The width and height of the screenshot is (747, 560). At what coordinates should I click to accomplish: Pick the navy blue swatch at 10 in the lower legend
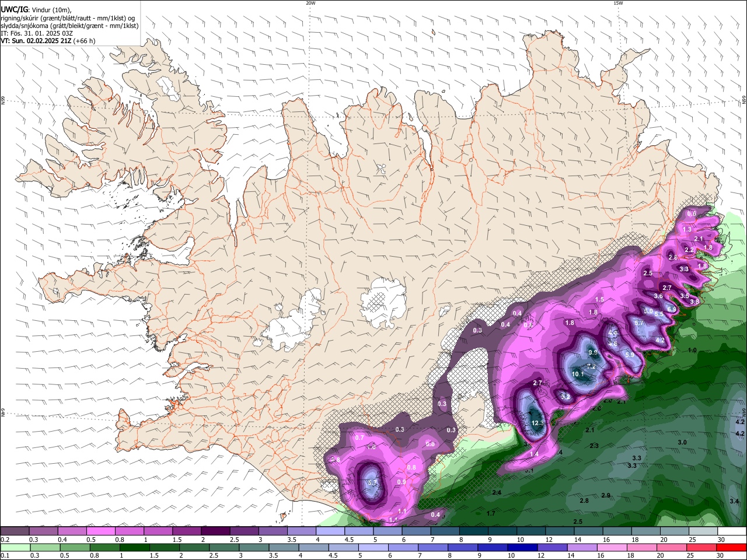point(522,547)
